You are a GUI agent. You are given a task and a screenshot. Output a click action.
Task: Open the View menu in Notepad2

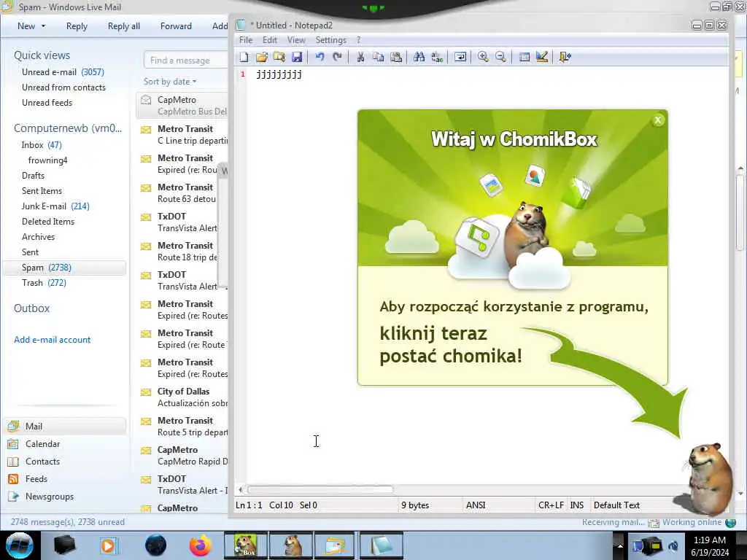click(296, 40)
